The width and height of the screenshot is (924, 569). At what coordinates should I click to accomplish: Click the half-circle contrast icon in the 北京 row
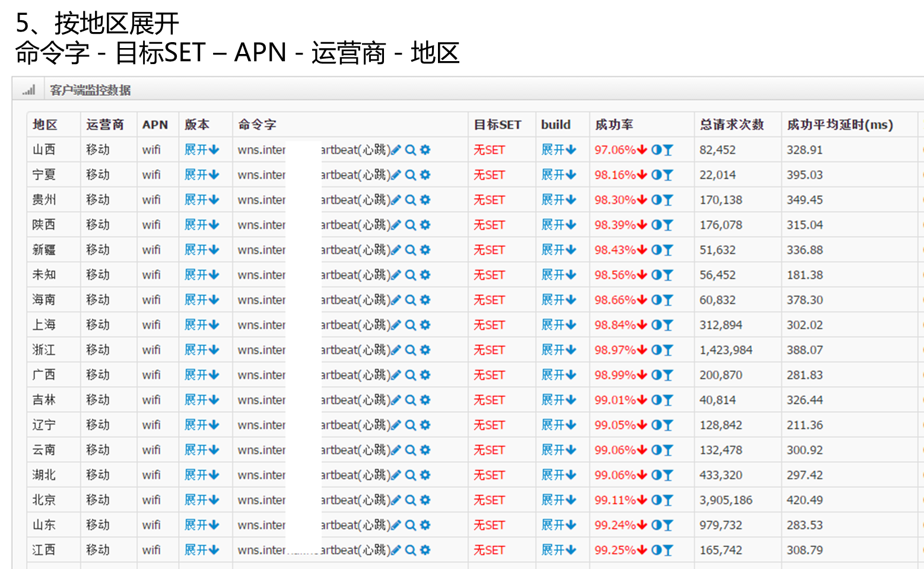point(656,500)
